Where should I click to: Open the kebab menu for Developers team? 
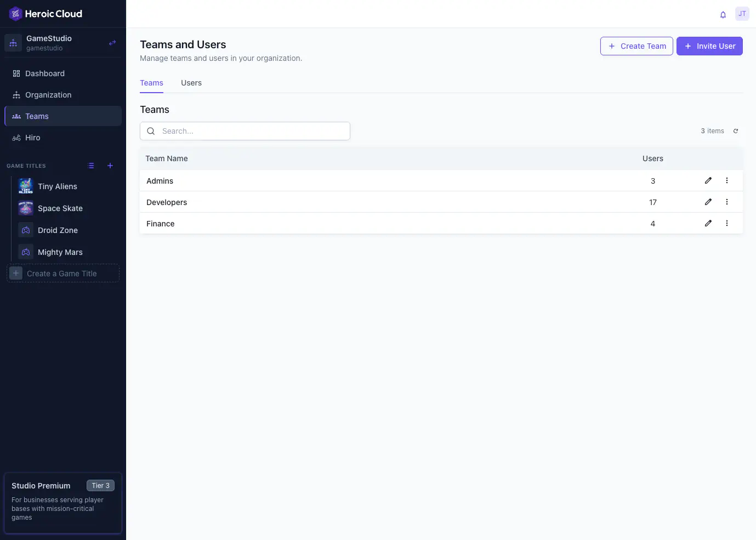[726, 201]
